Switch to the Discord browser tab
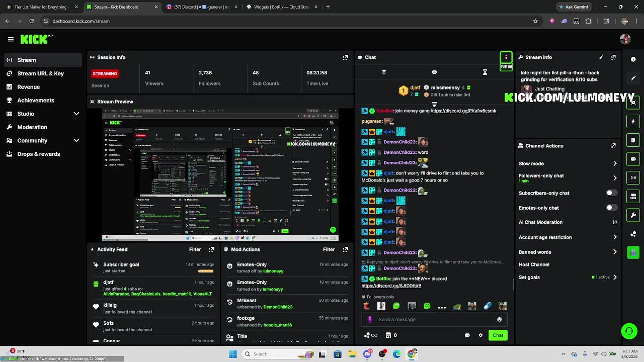This screenshot has height=362, width=644. pos(201,7)
